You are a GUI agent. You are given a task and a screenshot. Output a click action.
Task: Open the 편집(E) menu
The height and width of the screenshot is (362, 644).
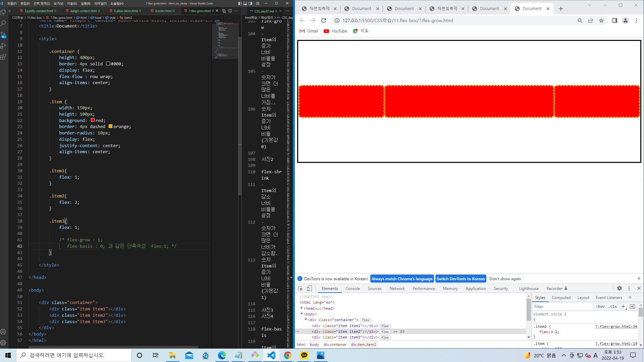pos(25,3)
